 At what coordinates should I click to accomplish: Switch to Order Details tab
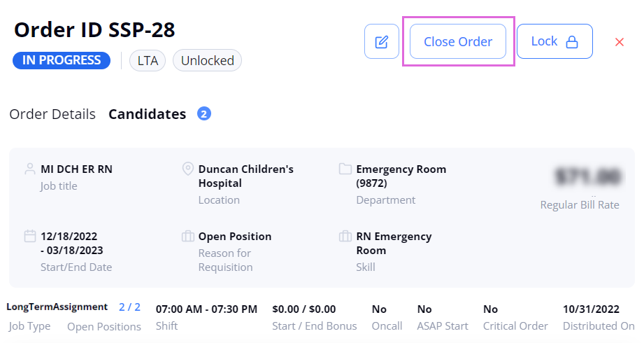point(52,114)
